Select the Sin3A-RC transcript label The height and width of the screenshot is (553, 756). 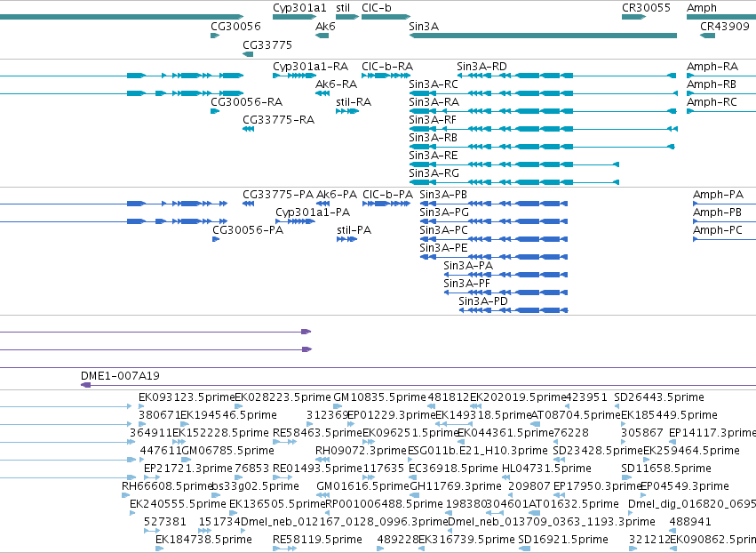click(434, 84)
